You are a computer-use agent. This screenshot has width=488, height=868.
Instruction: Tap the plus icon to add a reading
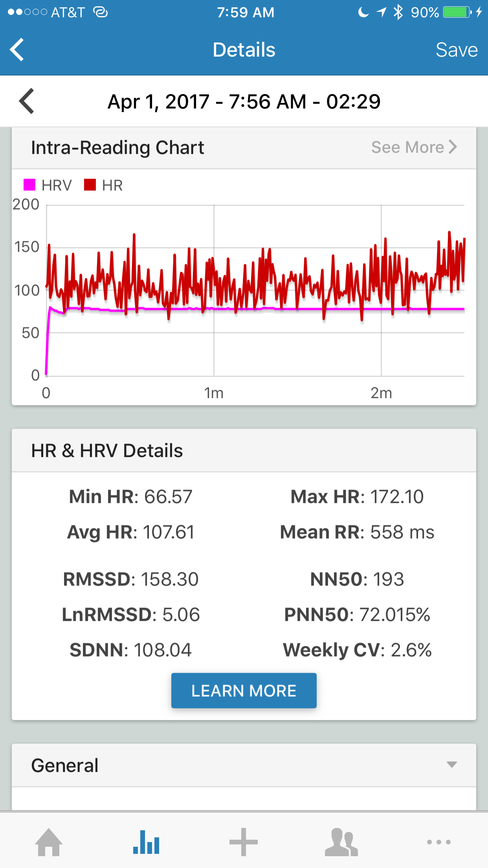point(244,842)
